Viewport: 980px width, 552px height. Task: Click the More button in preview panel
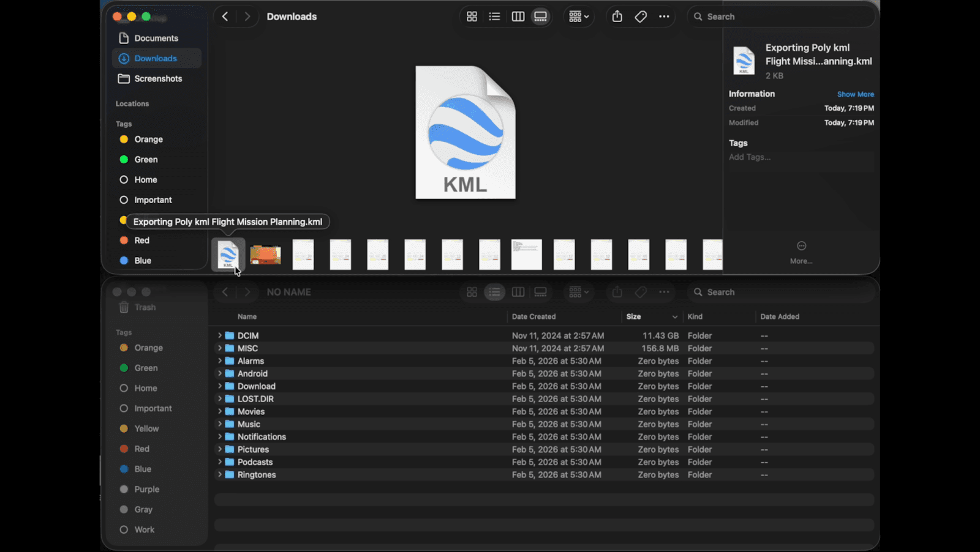(x=801, y=251)
